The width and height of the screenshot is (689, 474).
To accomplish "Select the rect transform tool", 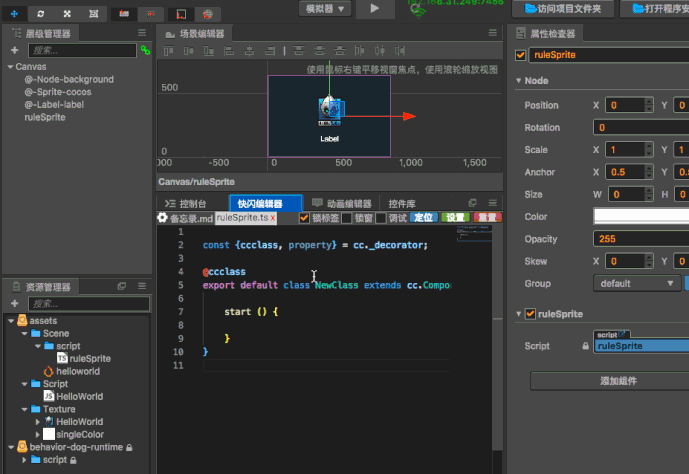I will (x=93, y=14).
